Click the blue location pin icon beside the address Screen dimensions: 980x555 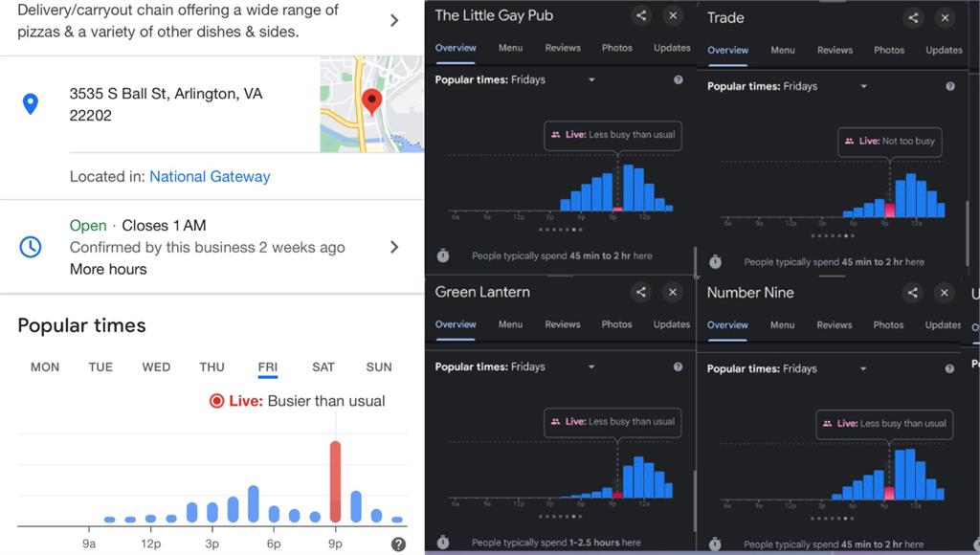(30, 103)
